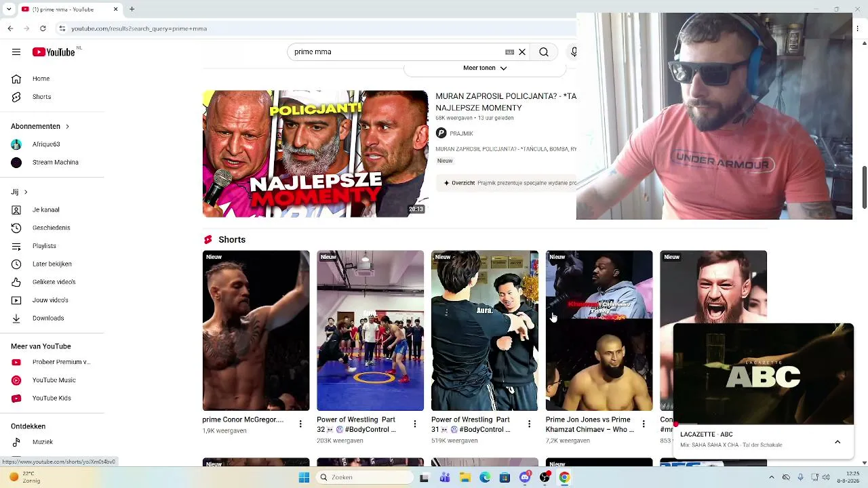Viewport: 868px width, 488px height.
Task: Click the magnifier search button
Action: pyautogui.click(x=544, y=52)
